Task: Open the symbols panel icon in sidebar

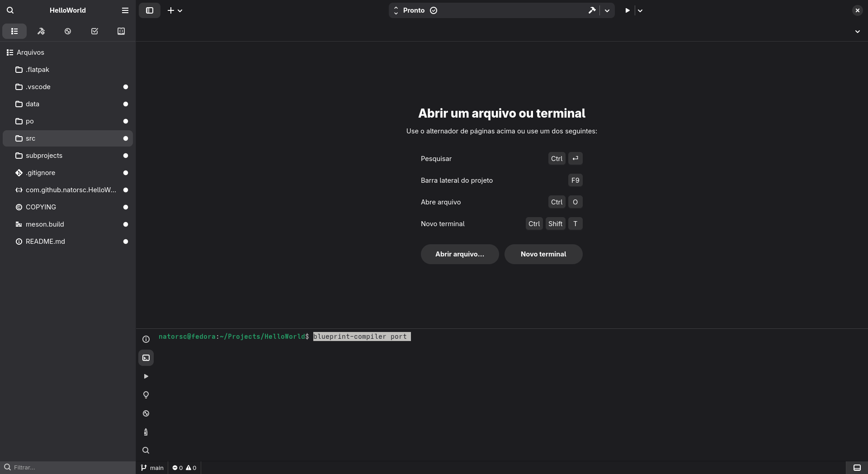Action: click(x=121, y=31)
